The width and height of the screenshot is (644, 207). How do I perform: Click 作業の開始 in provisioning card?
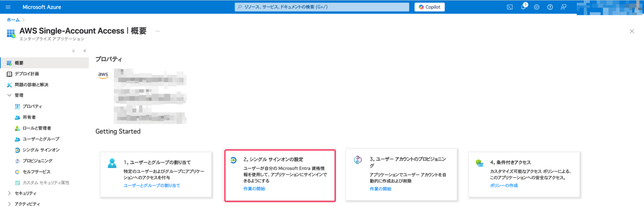pyautogui.click(x=380, y=189)
